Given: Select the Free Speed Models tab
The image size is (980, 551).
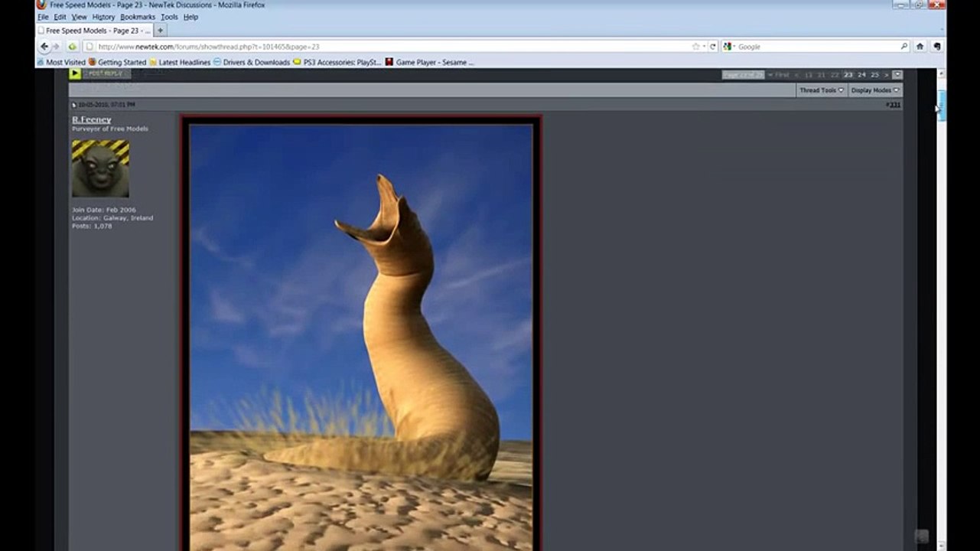Looking at the screenshot, I should [94, 31].
